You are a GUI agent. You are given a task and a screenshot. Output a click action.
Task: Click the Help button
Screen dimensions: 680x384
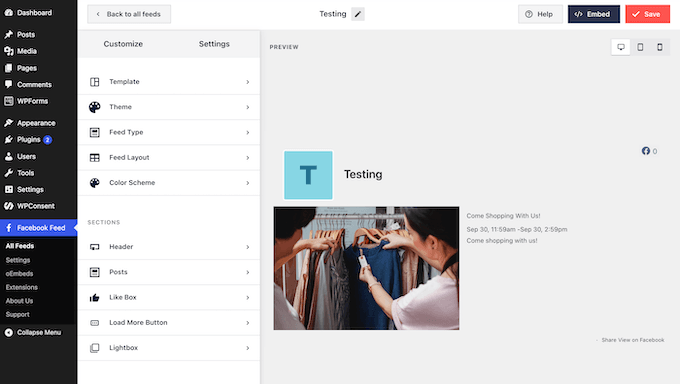coord(540,14)
